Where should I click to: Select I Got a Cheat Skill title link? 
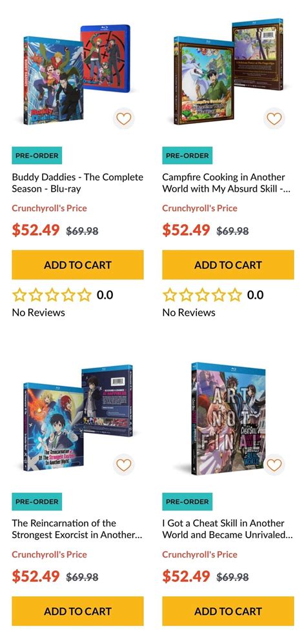[227, 529]
